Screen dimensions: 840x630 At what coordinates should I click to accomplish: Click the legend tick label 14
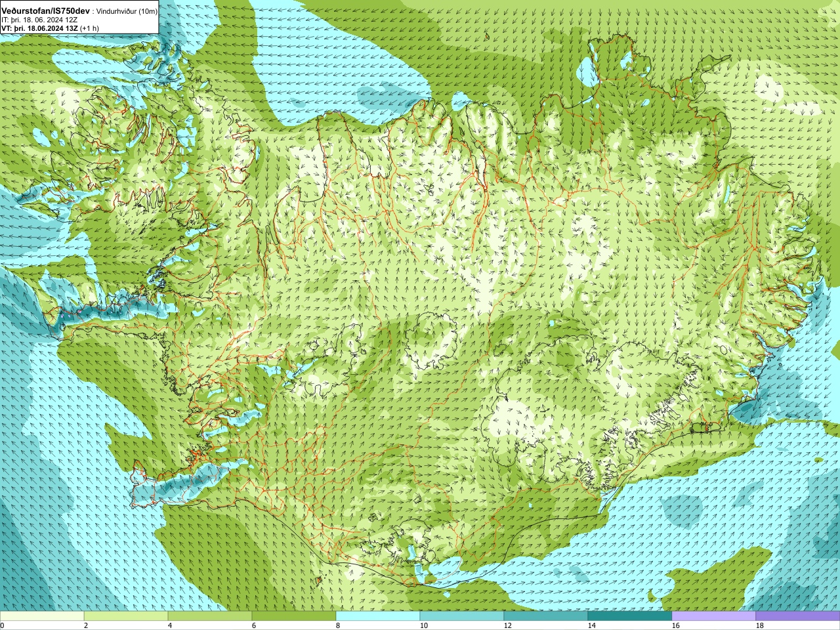click(591, 625)
